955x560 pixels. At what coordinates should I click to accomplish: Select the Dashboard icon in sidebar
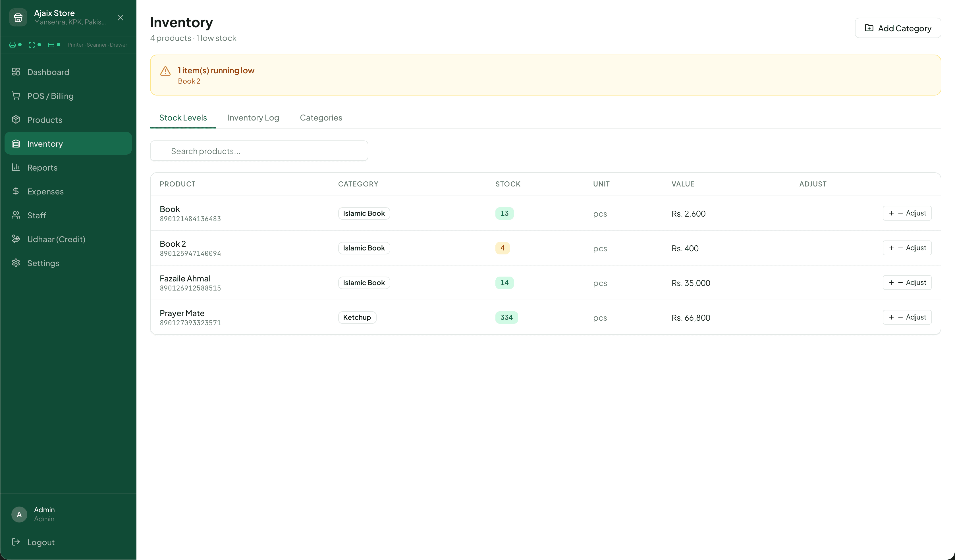(16, 72)
